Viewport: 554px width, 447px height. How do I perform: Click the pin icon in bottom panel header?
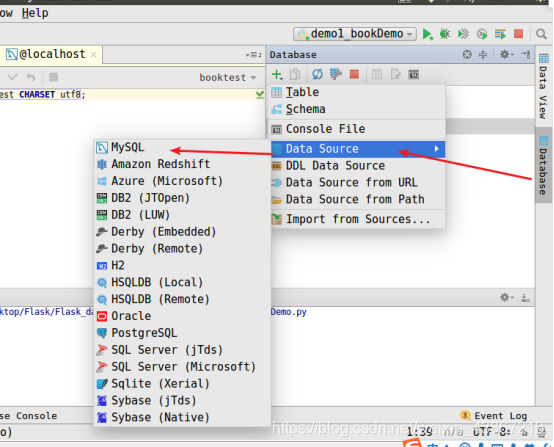[x=525, y=298]
